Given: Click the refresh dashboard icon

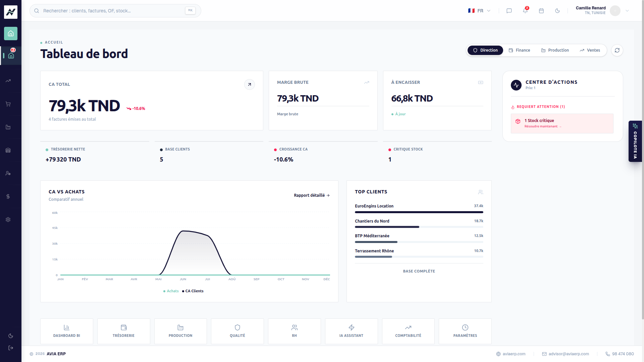Looking at the screenshot, I should (617, 50).
